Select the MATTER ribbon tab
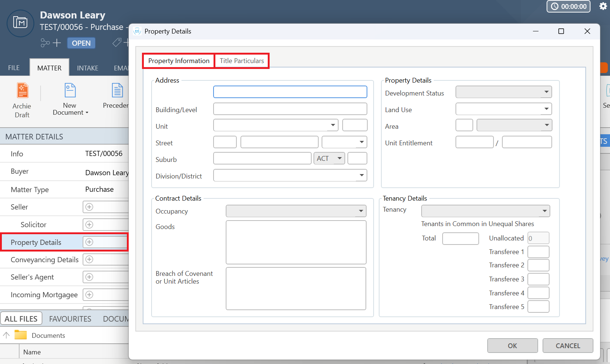The width and height of the screenshot is (610, 364). point(49,68)
